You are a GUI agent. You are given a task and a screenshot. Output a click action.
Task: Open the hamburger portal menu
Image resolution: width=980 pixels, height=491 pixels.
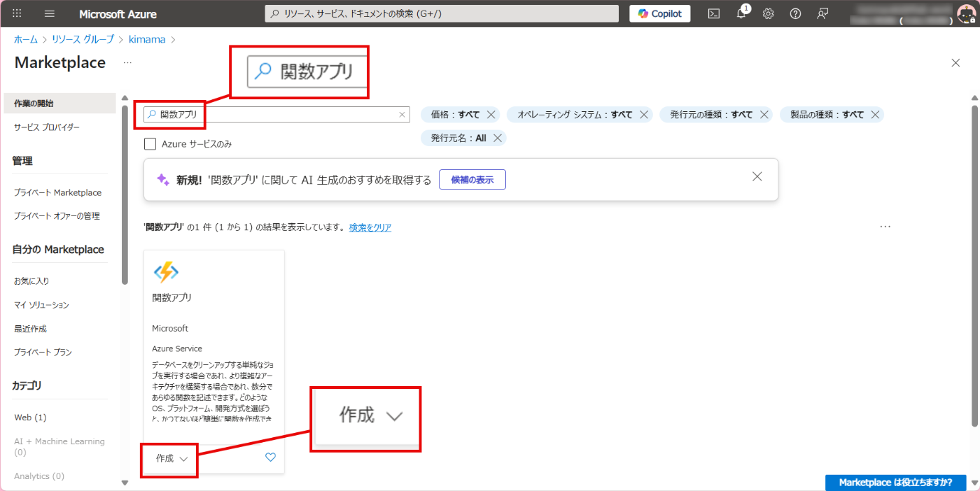49,14
